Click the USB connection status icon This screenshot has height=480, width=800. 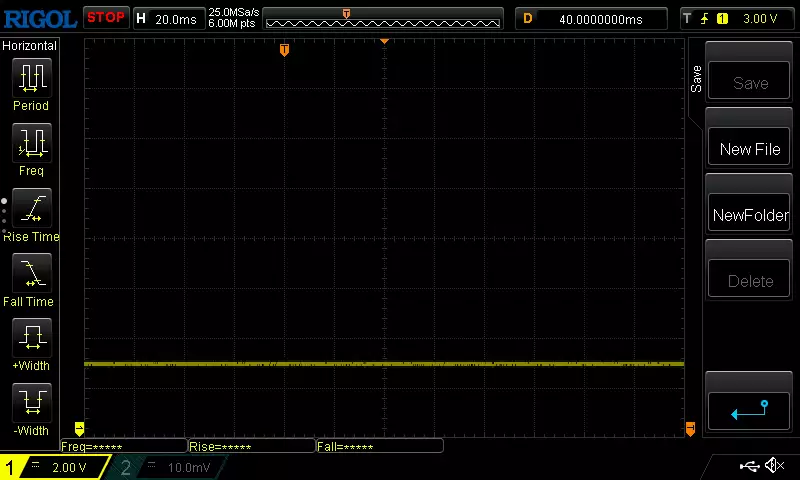(x=749, y=466)
